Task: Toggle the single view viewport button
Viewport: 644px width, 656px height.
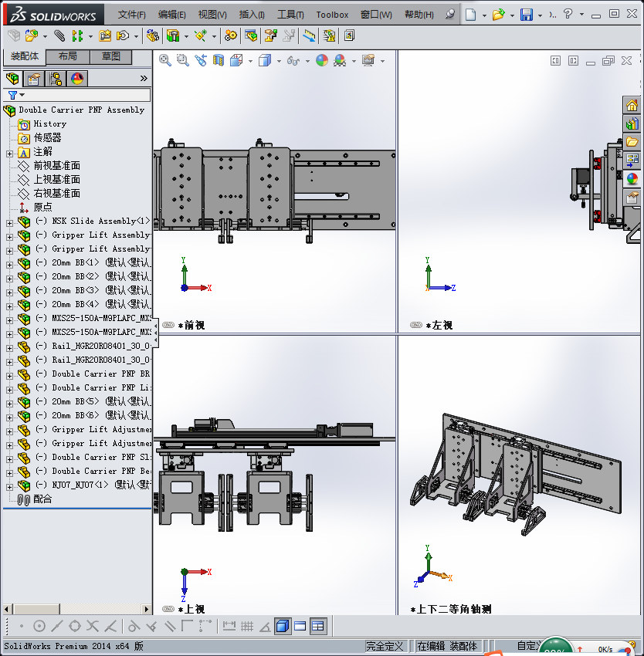Action: (x=300, y=626)
